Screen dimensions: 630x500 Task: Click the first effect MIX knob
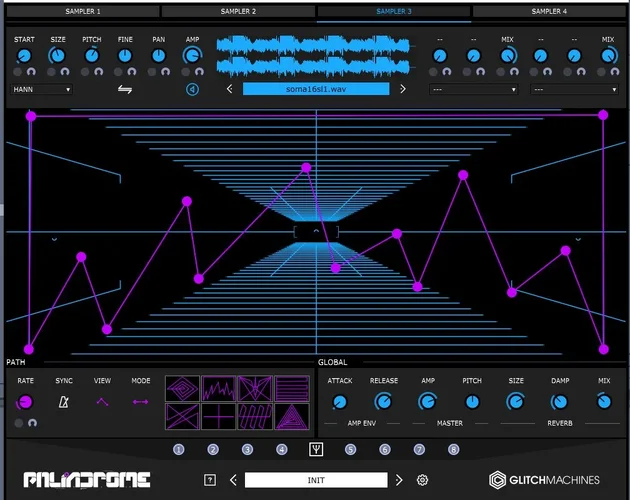tap(508, 56)
